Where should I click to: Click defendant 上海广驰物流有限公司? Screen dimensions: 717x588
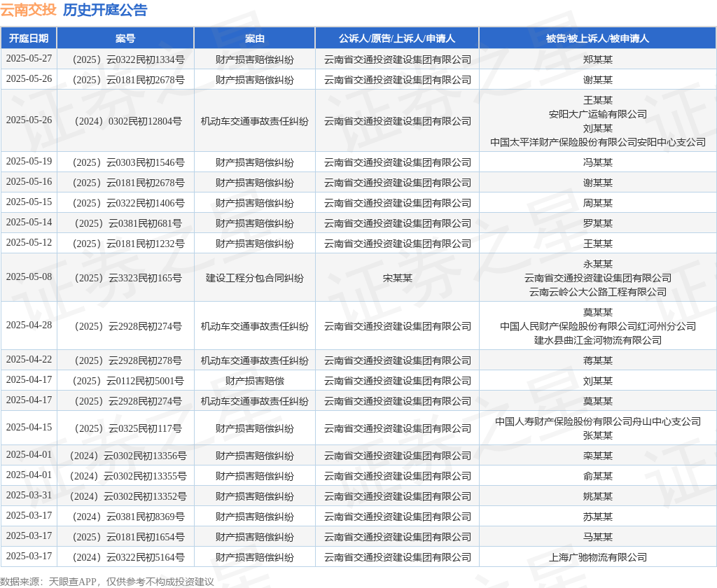[598, 557]
